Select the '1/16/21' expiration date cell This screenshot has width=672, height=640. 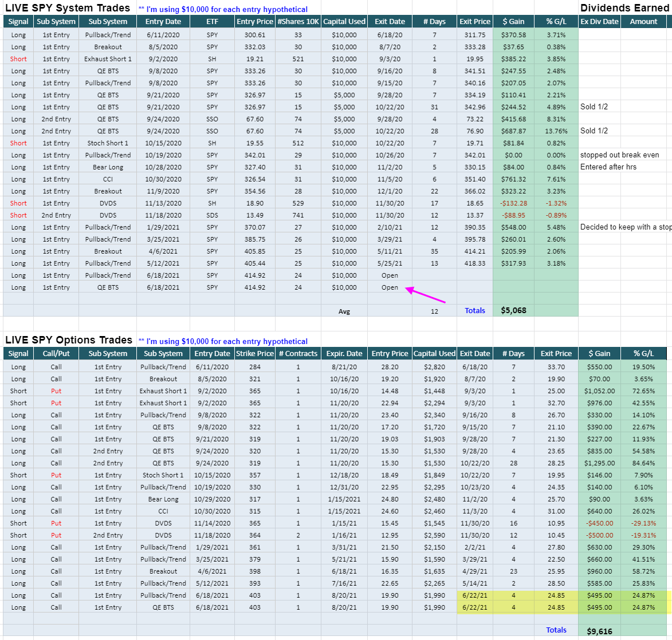click(344, 535)
